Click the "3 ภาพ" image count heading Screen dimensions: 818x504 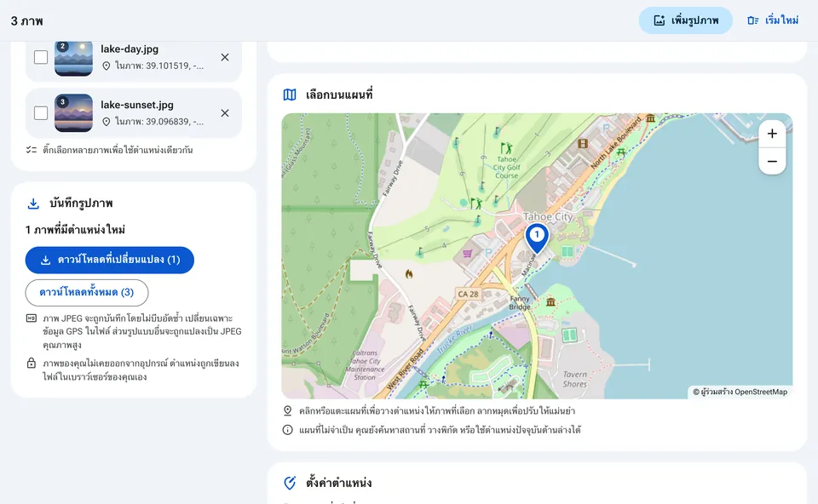coord(27,20)
